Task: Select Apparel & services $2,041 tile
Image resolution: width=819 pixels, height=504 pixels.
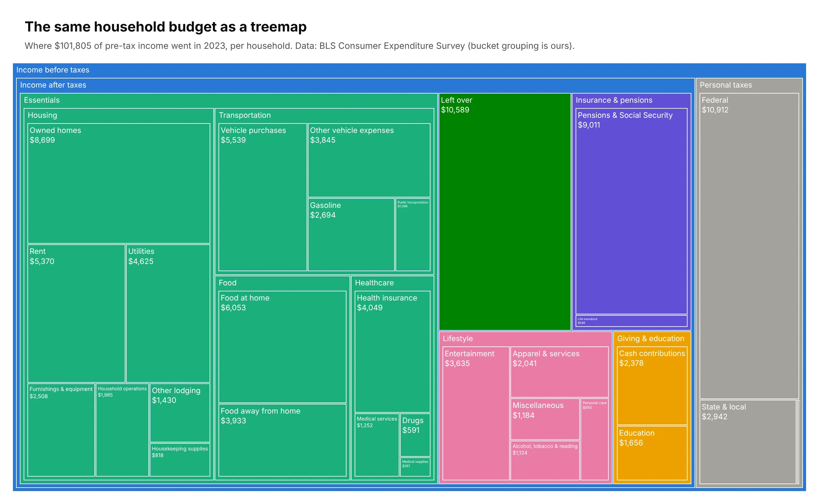Action: tap(559, 372)
